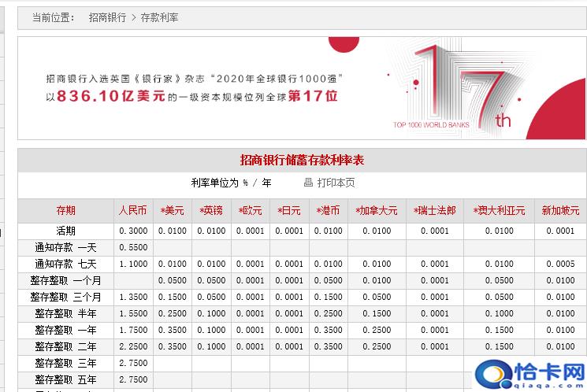
Task: Click the 二年 人民币 rate 2.2500
Action: (x=133, y=346)
